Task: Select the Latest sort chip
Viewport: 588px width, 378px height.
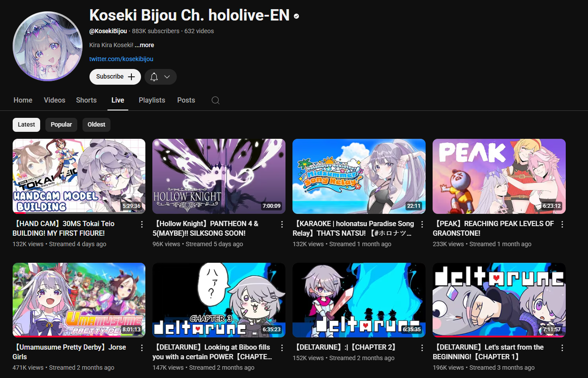Action: coord(27,125)
